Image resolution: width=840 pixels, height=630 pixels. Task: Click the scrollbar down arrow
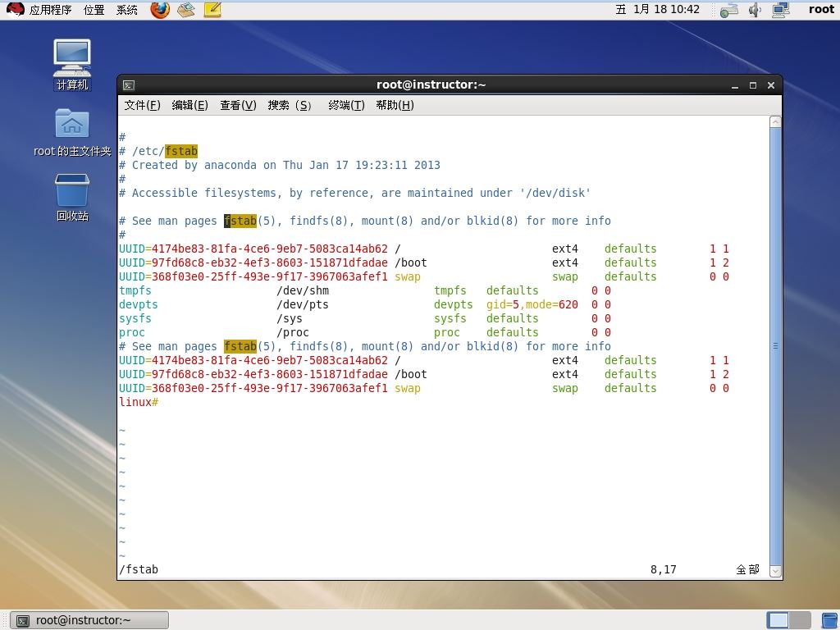775,571
